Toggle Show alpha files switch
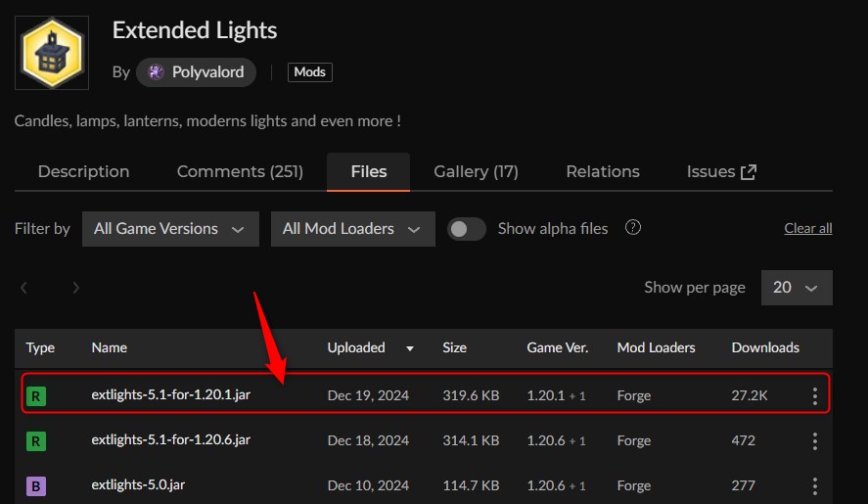Viewport: 868px width, 504px height. (x=466, y=229)
